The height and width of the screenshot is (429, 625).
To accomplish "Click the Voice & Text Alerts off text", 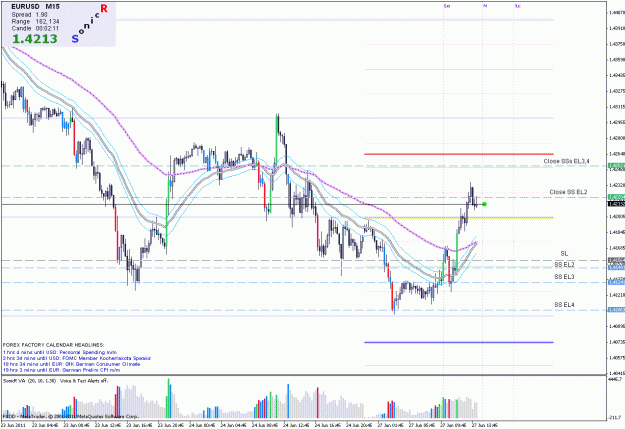I will 84,381.
